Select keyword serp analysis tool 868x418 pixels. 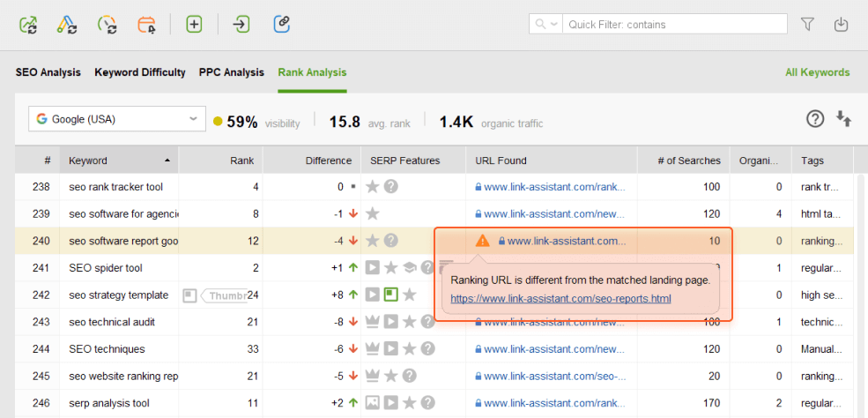(109, 403)
